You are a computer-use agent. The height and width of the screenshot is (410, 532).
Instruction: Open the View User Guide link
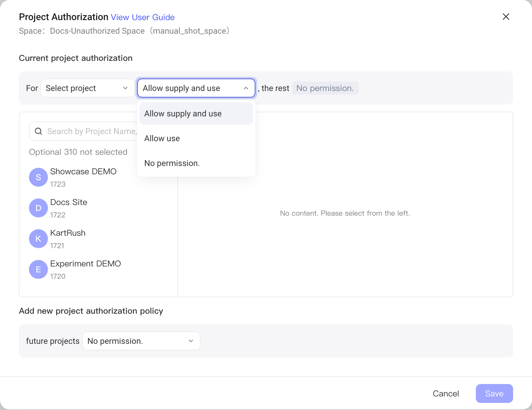142,17
